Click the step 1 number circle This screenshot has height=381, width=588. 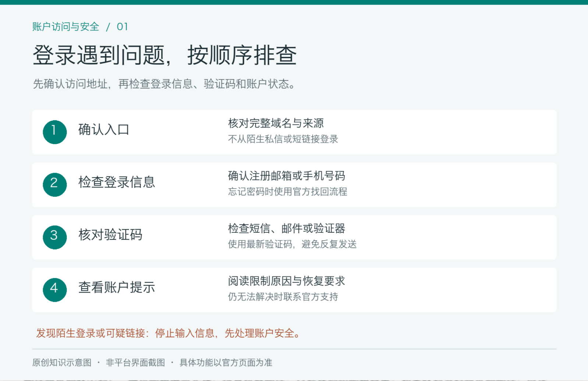(54, 132)
